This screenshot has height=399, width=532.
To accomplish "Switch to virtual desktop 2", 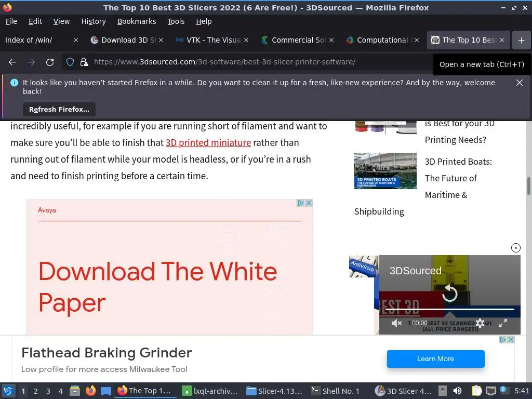I will click(x=36, y=391).
